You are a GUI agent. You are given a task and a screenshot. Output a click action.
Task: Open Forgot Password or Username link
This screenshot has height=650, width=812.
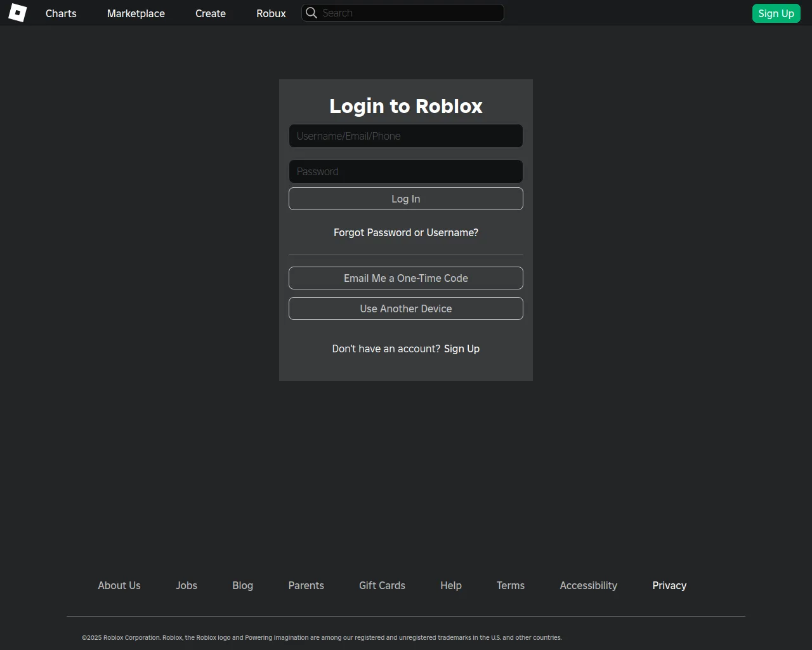pos(406,232)
